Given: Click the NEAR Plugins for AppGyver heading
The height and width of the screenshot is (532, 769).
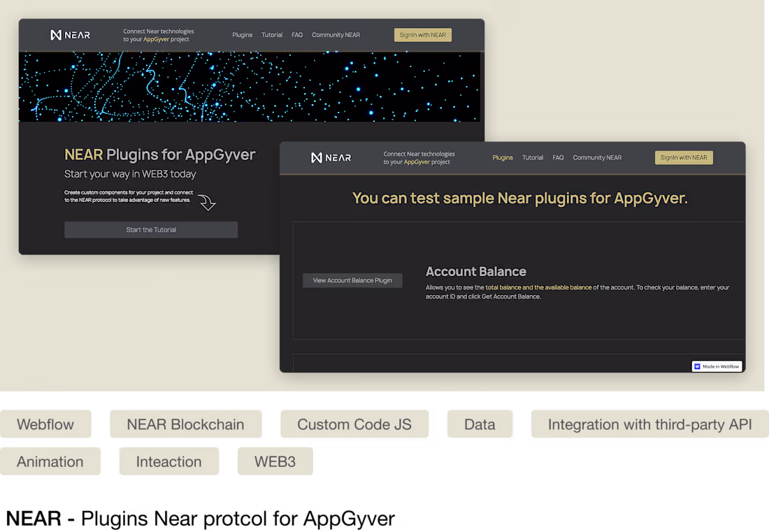Looking at the screenshot, I should 160,154.
